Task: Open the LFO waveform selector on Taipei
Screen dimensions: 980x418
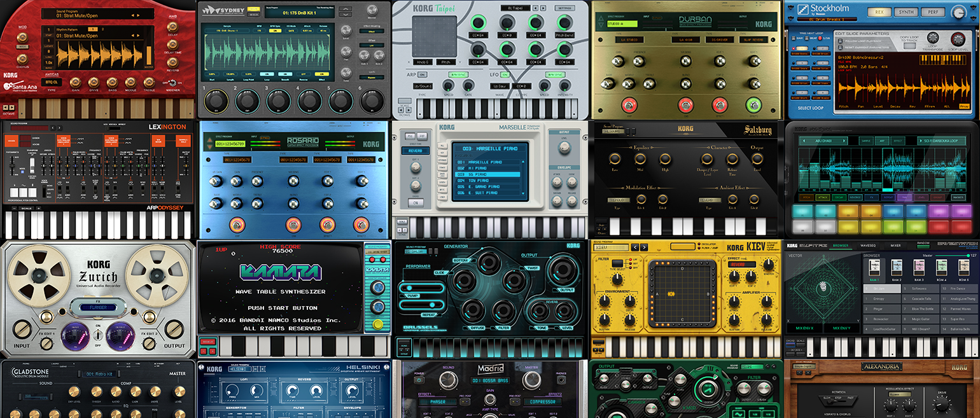Action: coord(501,85)
